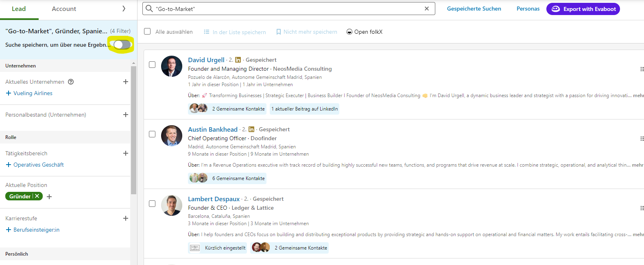This screenshot has width=644, height=265.
Task: Expand Austin Bankhead's summary with mehr
Action: pos(638,165)
